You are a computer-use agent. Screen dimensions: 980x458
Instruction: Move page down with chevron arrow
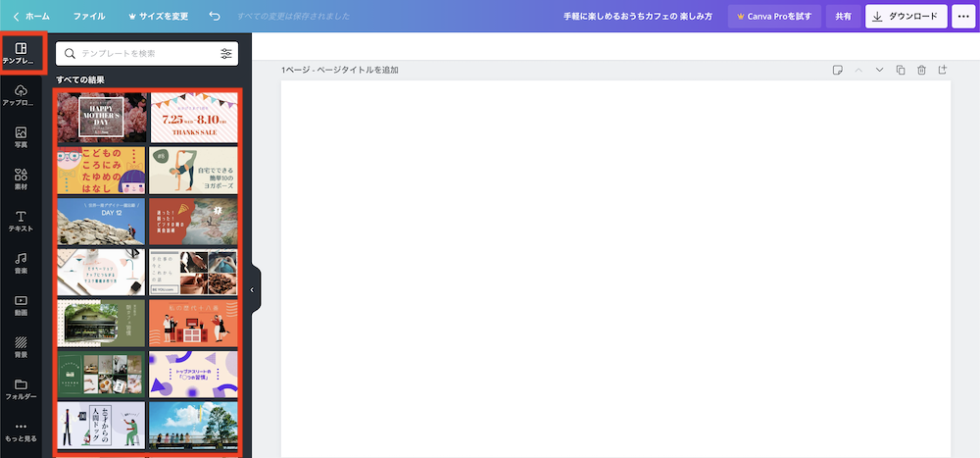879,71
